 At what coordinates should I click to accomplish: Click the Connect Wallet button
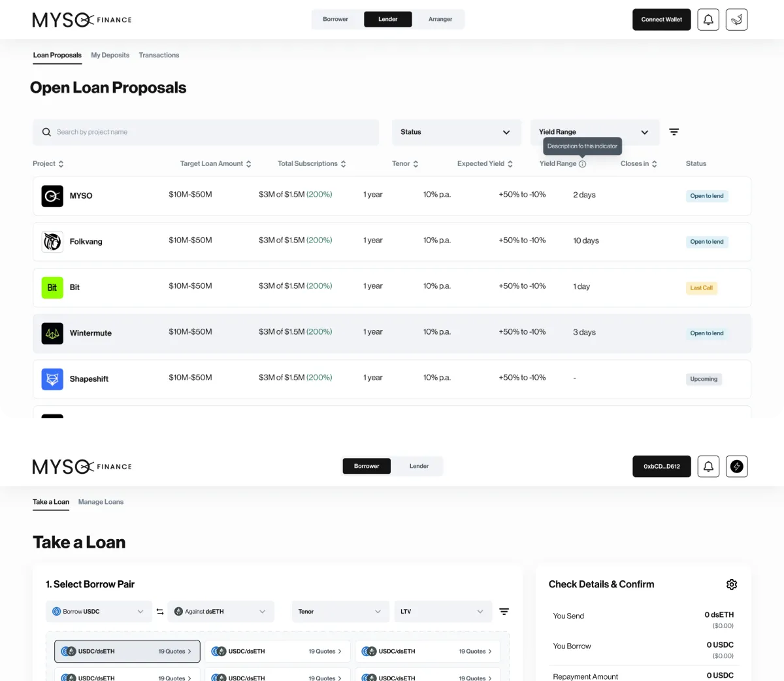pos(662,20)
